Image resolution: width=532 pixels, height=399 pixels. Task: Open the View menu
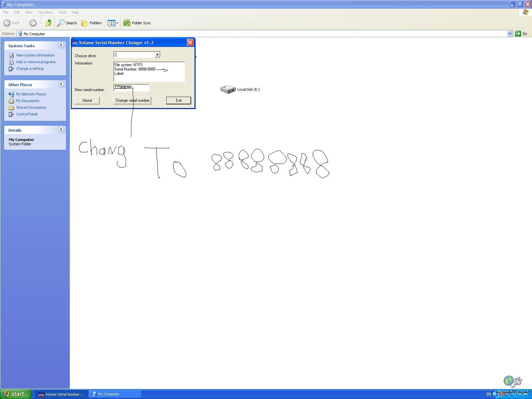[x=29, y=12]
